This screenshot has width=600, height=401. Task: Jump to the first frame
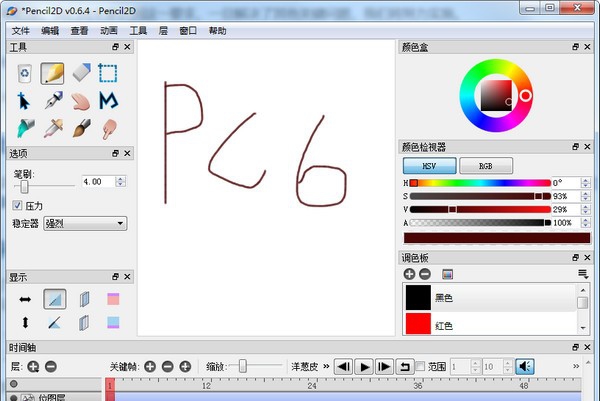click(x=344, y=367)
